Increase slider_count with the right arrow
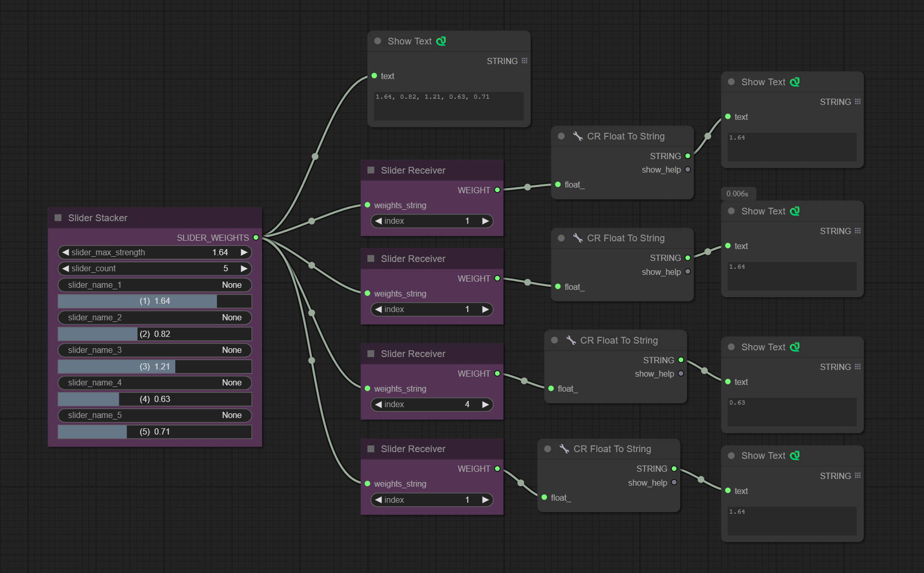Viewport: 924px width, 573px height. pyautogui.click(x=244, y=269)
